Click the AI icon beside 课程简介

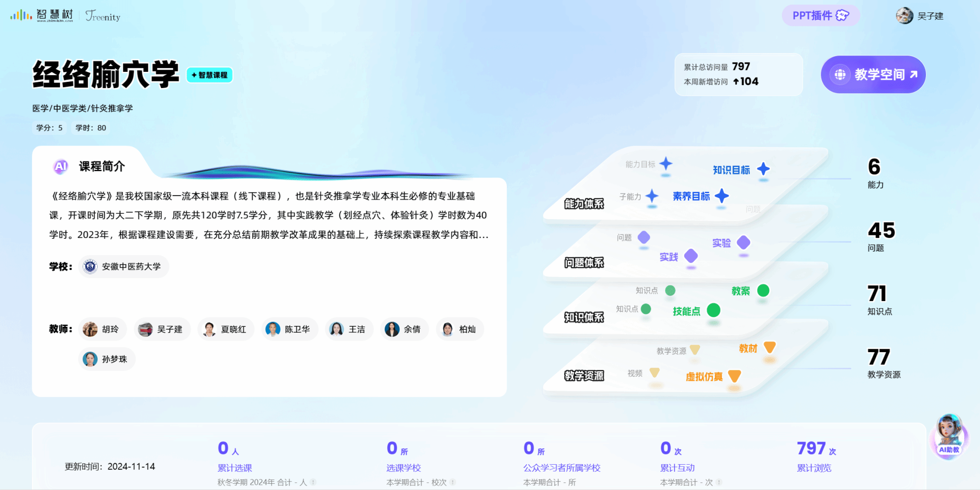61,167
